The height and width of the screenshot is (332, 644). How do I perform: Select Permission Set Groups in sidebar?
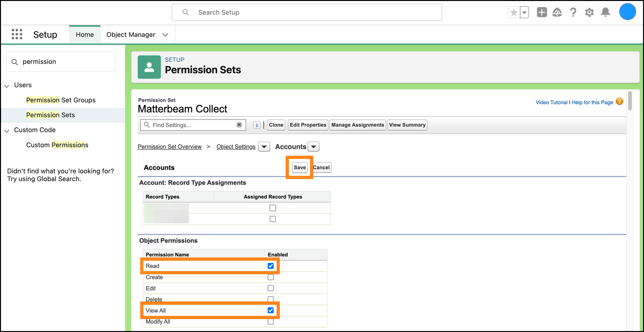[x=61, y=100]
